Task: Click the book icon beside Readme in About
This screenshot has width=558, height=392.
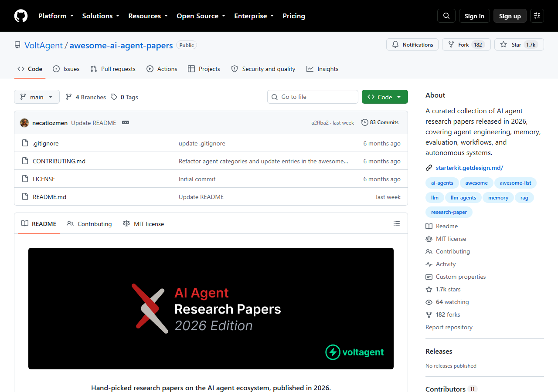Action: pos(429,226)
